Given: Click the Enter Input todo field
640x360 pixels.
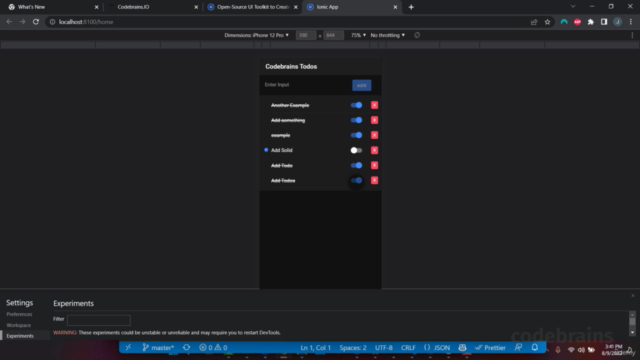Looking at the screenshot, I should (x=306, y=85).
